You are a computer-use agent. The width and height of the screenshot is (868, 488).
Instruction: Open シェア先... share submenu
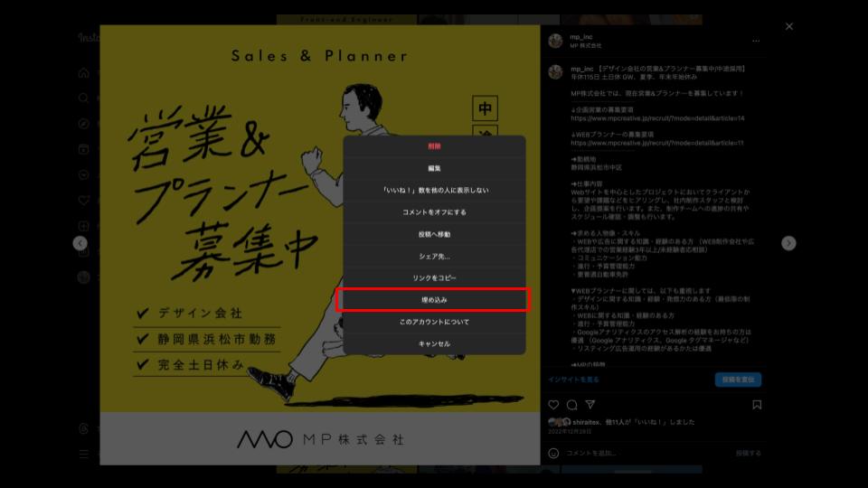(x=434, y=256)
